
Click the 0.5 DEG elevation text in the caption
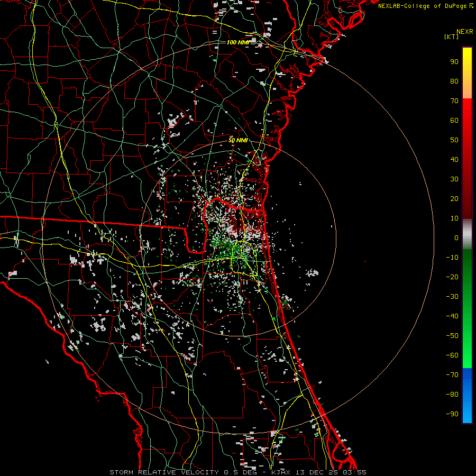coord(240,472)
